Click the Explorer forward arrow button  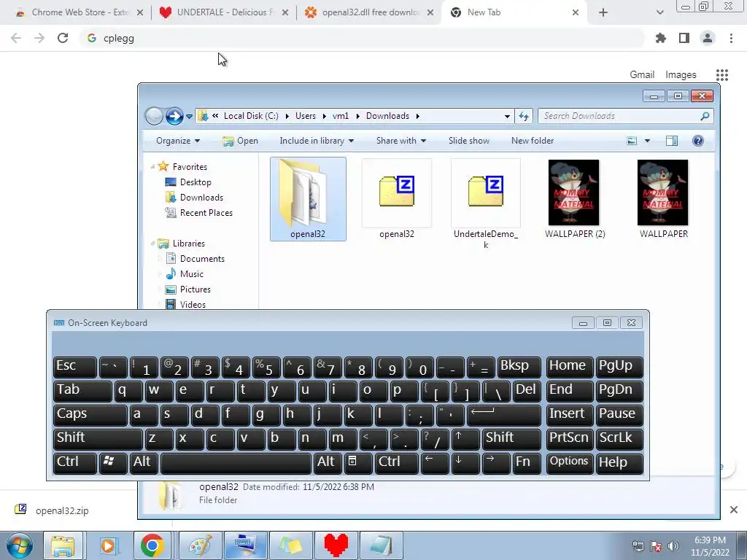(174, 116)
